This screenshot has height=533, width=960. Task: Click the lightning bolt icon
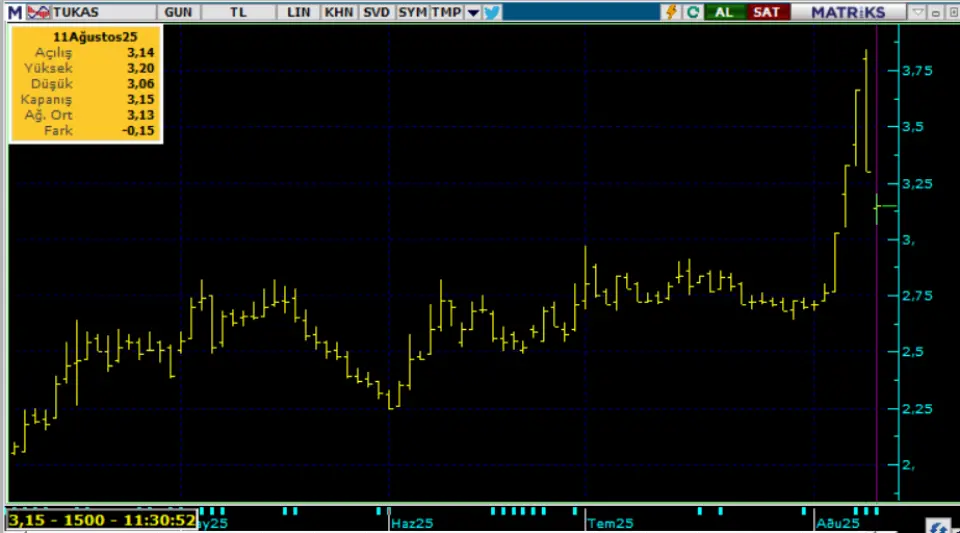pos(672,12)
